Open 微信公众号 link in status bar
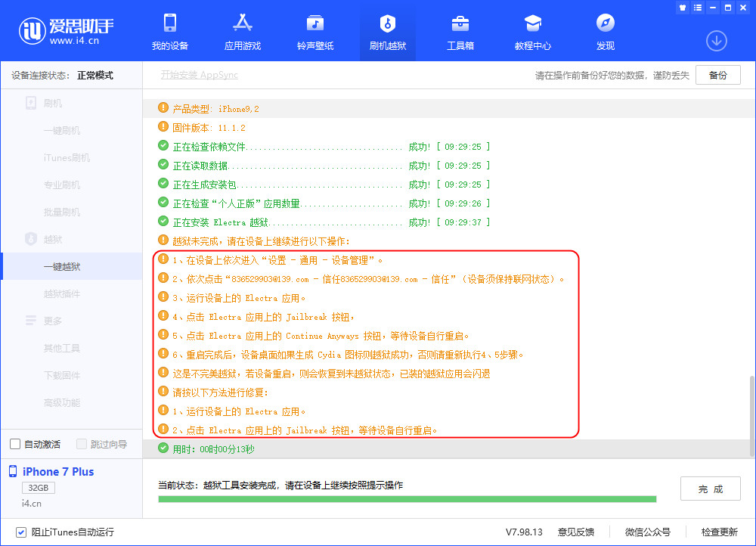 pos(648,532)
